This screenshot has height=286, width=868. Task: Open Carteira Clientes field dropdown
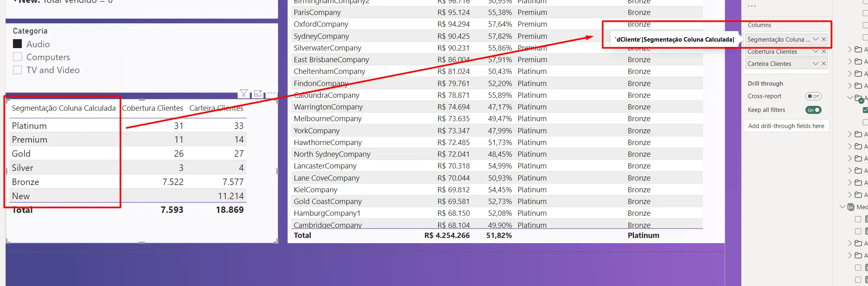pos(815,64)
